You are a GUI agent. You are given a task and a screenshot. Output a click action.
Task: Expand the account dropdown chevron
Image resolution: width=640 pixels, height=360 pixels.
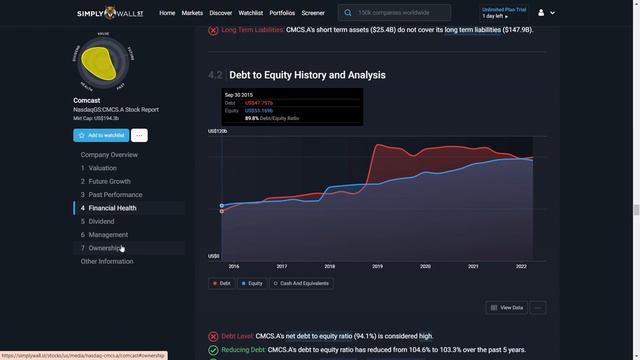tap(552, 13)
